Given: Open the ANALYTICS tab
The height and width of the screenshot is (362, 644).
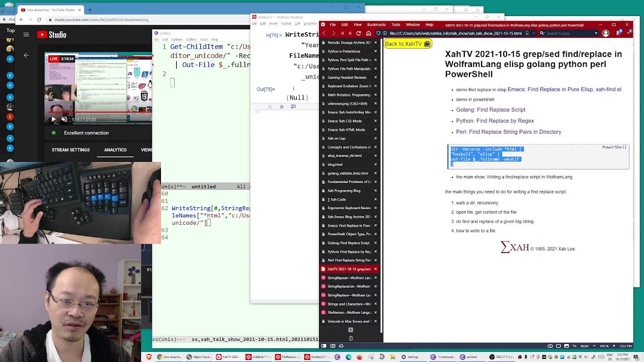Looking at the screenshot, I should coord(115,150).
